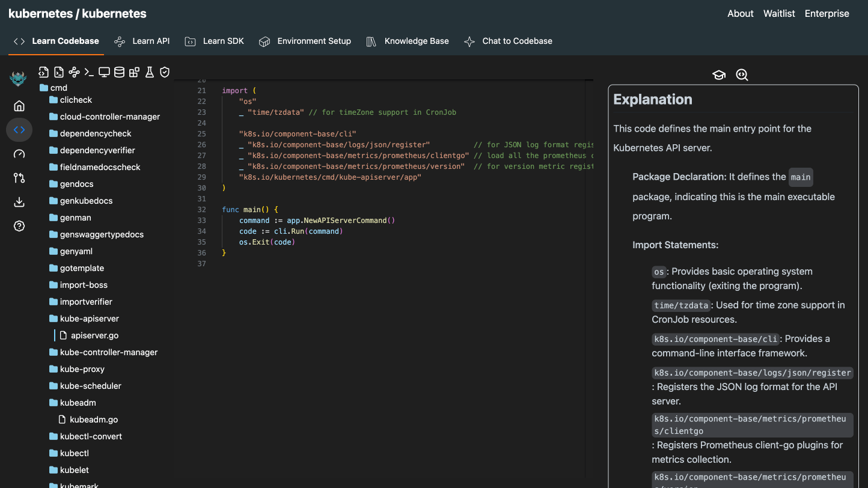Open the Learn SDK tab
Screen dimensions: 868x488
coord(215,41)
